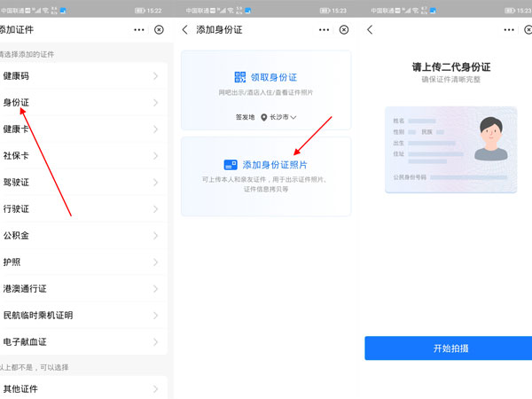This screenshot has height=399, width=532.
Task: Open the three-dot menu in 添加证件 header
Action: 139,29
